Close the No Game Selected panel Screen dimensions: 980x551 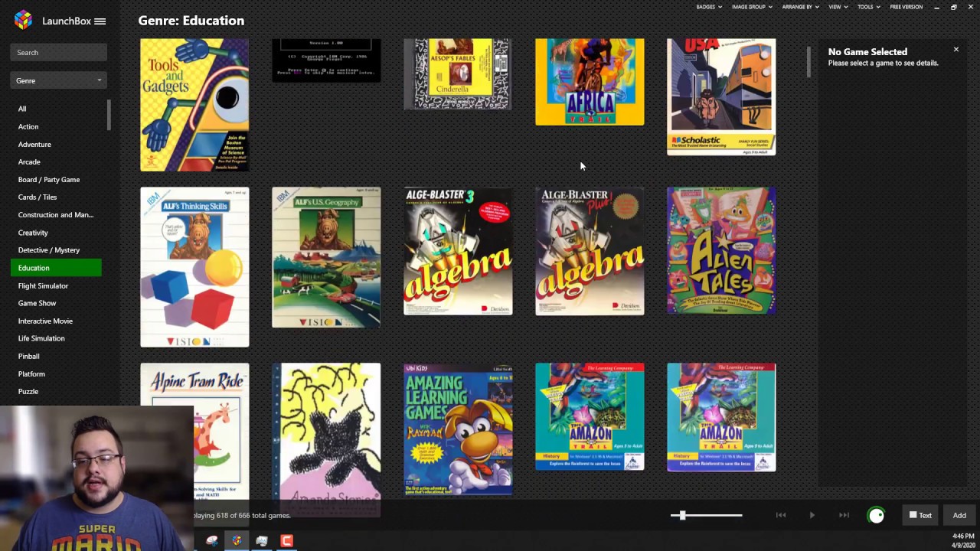tap(955, 50)
